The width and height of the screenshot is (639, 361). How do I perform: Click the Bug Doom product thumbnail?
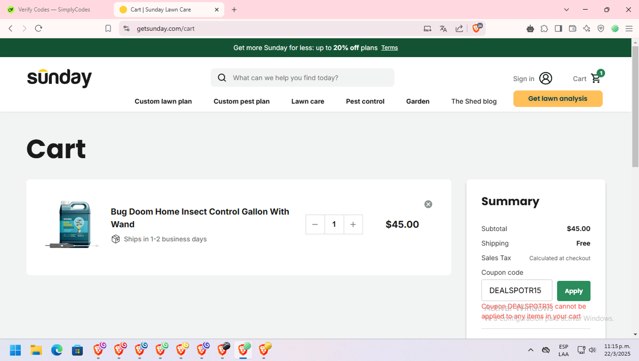click(x=73, y=224)
